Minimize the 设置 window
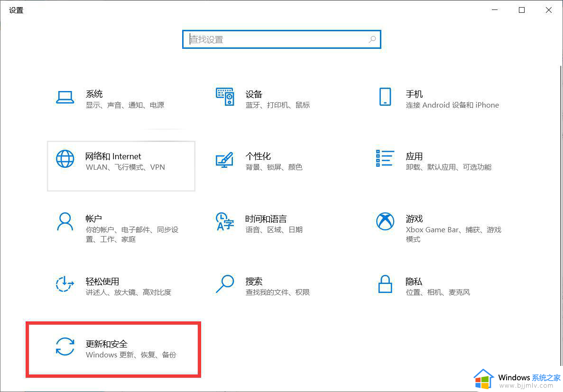Image resolution: width=563 pixels, height=392 pixels. click(x=495, y=9)
